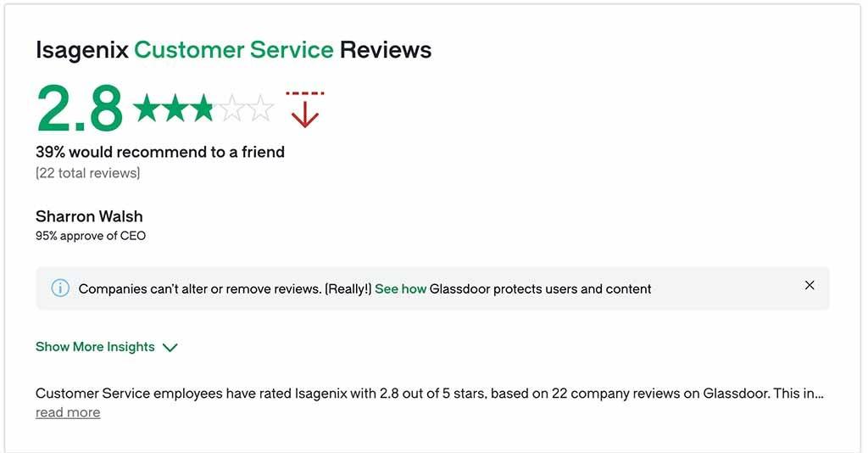This screenshot has height=453, width=868.
Task: Follow the See how link
Action: (400, 289)
